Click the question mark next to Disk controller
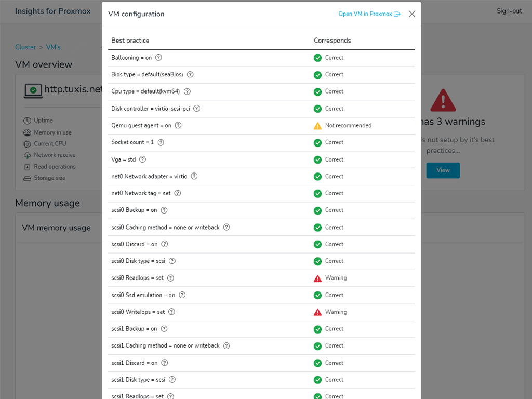Image resolution: width=532 pixels, height=399 pixels. pyautogui.click(x=197, y=108)
